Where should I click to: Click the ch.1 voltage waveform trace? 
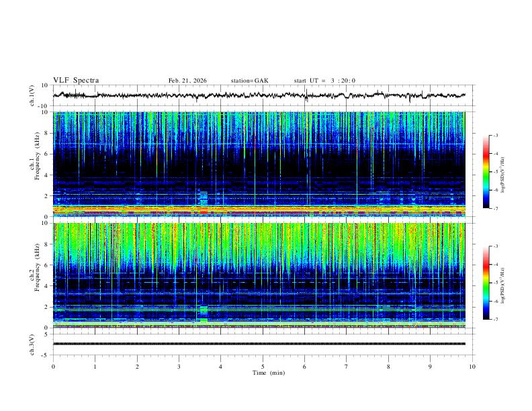[259, 95]
